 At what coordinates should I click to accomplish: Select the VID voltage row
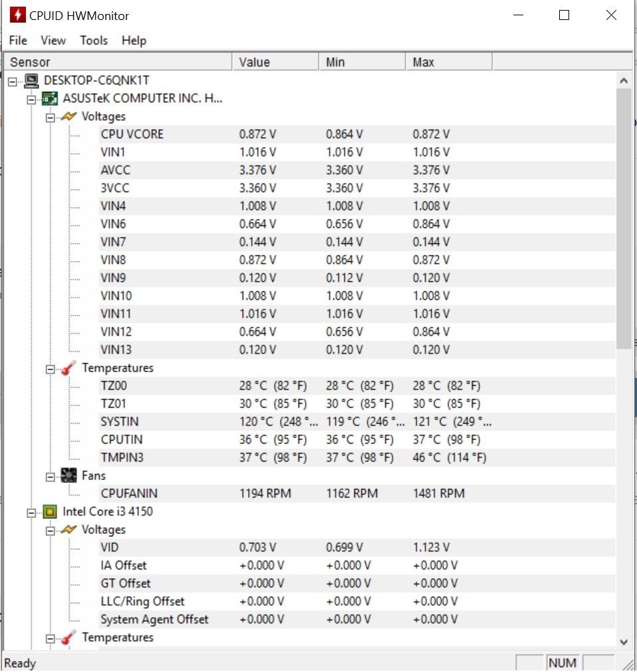(357, 548)
